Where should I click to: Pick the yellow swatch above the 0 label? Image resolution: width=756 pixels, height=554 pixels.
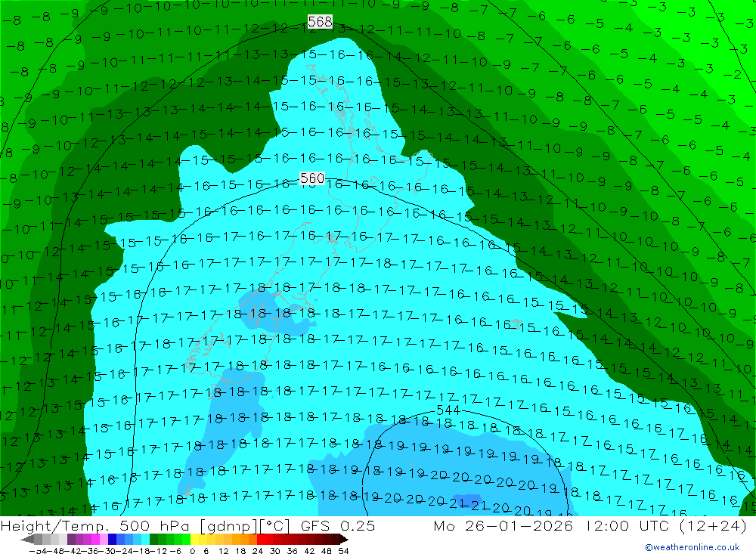point(195,540)
